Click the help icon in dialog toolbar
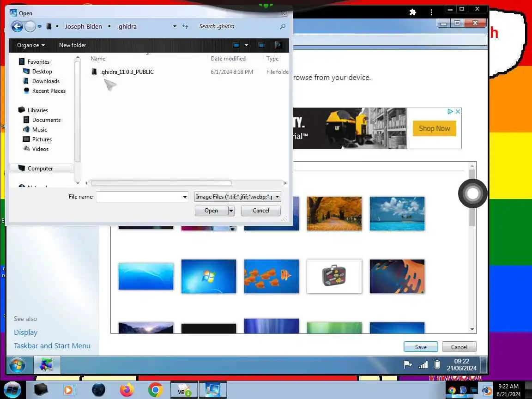This screenshot has height=399, width=532. pyautogui.click(x=278, y=45)
